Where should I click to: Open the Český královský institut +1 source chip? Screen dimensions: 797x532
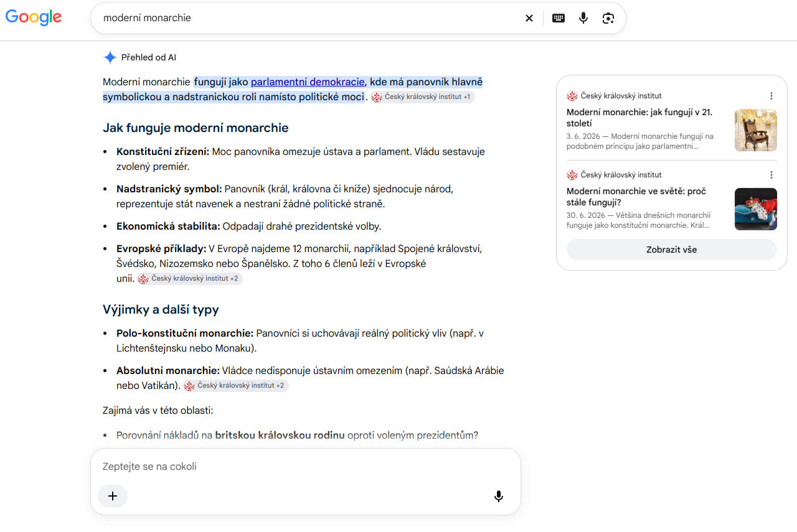click(423, 97)
